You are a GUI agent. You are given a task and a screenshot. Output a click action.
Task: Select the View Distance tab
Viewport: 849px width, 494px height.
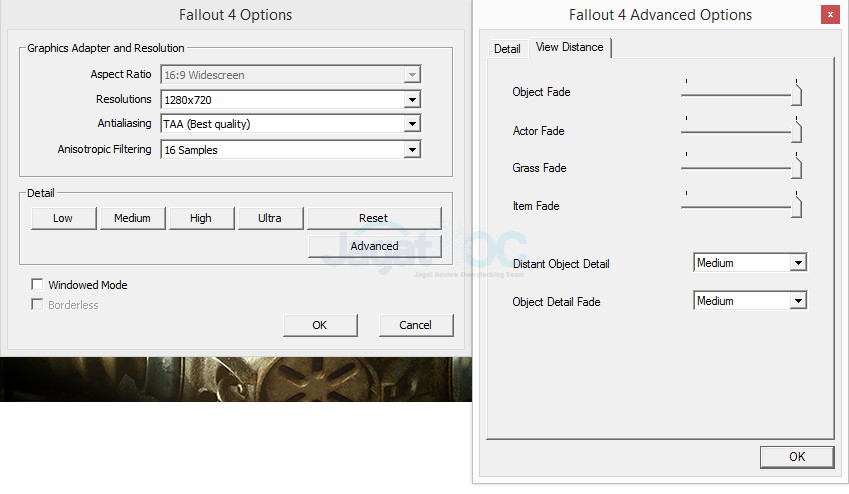coord(569,47)
